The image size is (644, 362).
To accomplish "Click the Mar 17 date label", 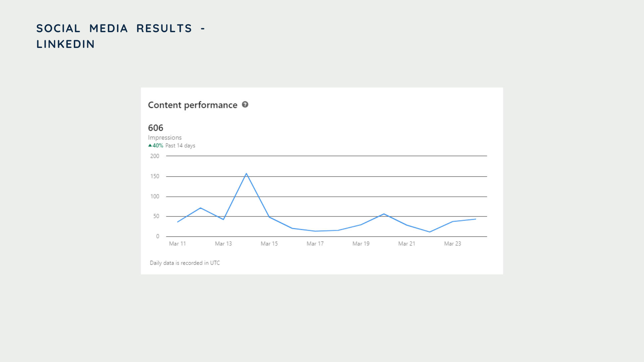I will (x=315, y=244).
